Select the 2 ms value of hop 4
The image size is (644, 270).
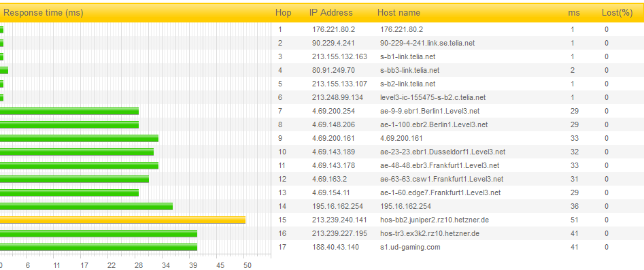click(x=573, y=70)
